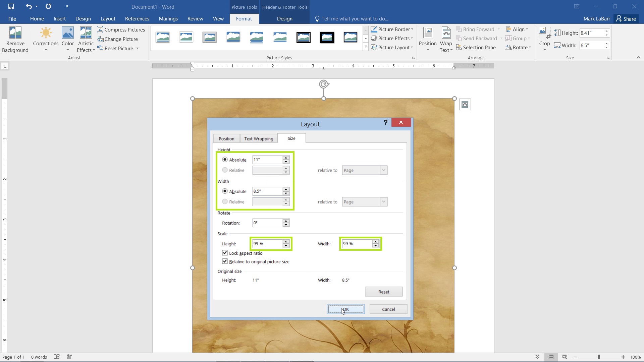Click zoom out minus button
Viewport: 644px width, 362px height.
pyautogui.click(x=575, y=357)
